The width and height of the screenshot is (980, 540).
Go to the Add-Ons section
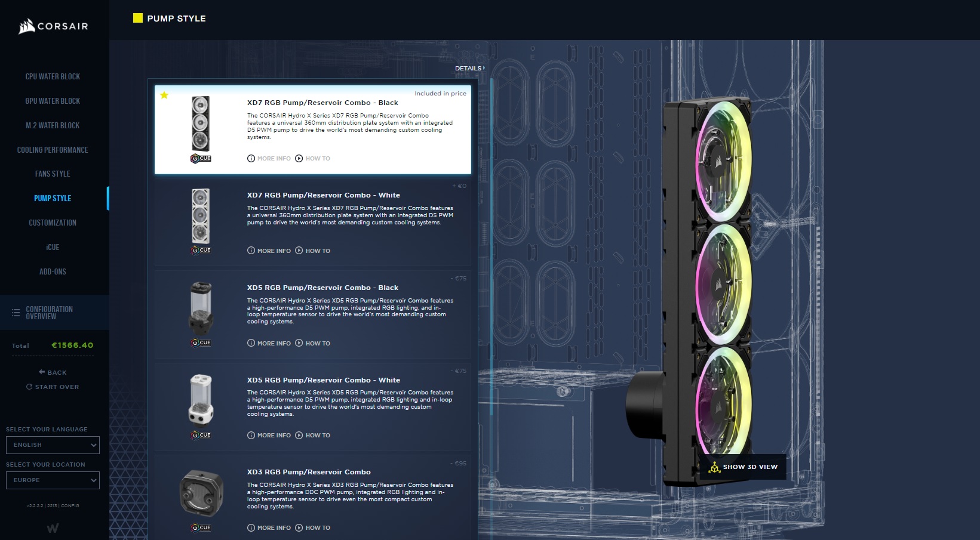click(x=53, y=271)
